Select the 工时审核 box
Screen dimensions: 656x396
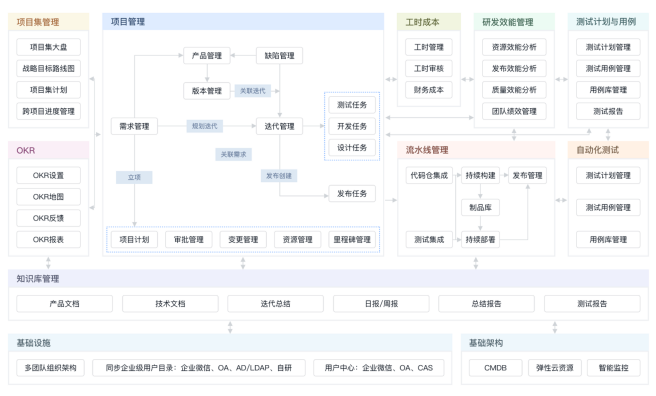click(x=429, y=68)
